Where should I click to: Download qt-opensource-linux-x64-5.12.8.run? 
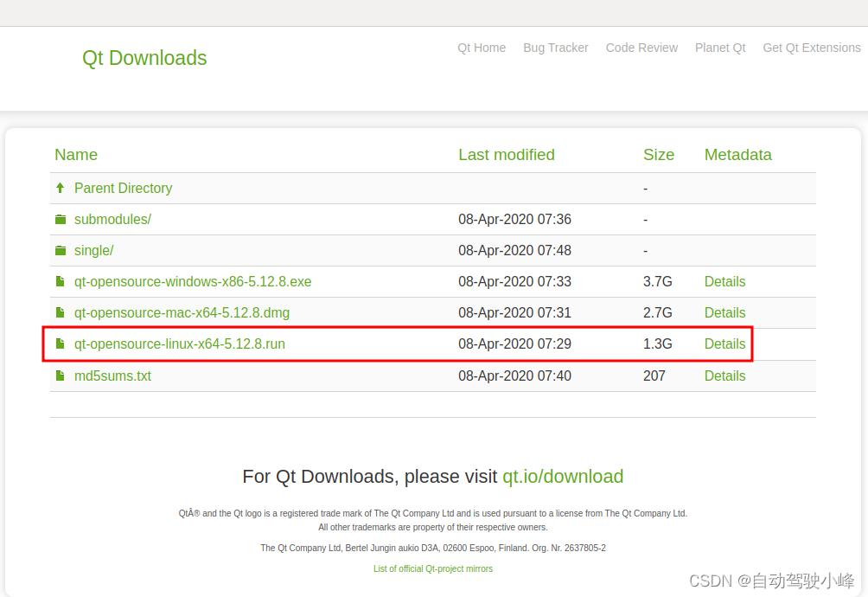point(179,343)
